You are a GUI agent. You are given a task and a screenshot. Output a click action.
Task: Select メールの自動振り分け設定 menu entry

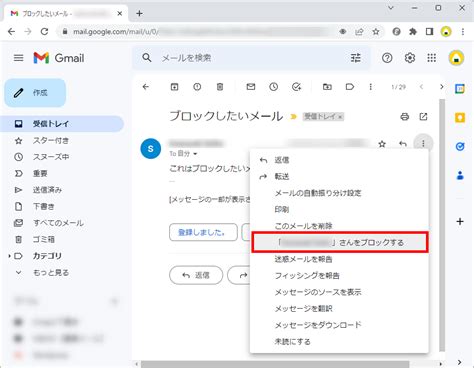pos(339,193)
